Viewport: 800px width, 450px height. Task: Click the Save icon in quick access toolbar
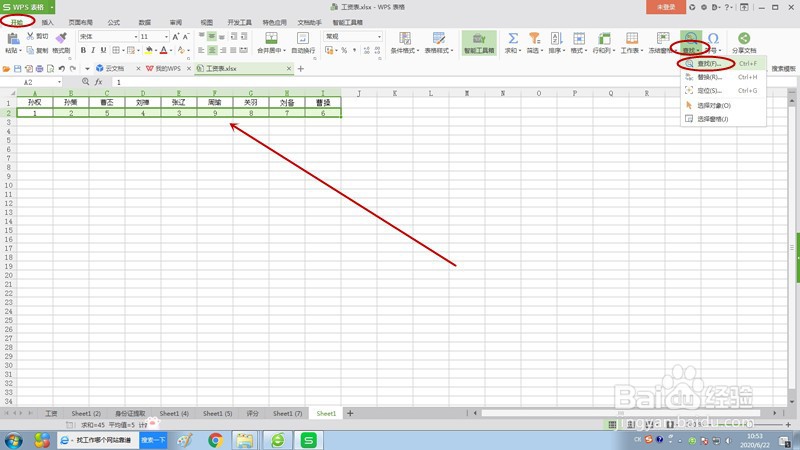17,68
